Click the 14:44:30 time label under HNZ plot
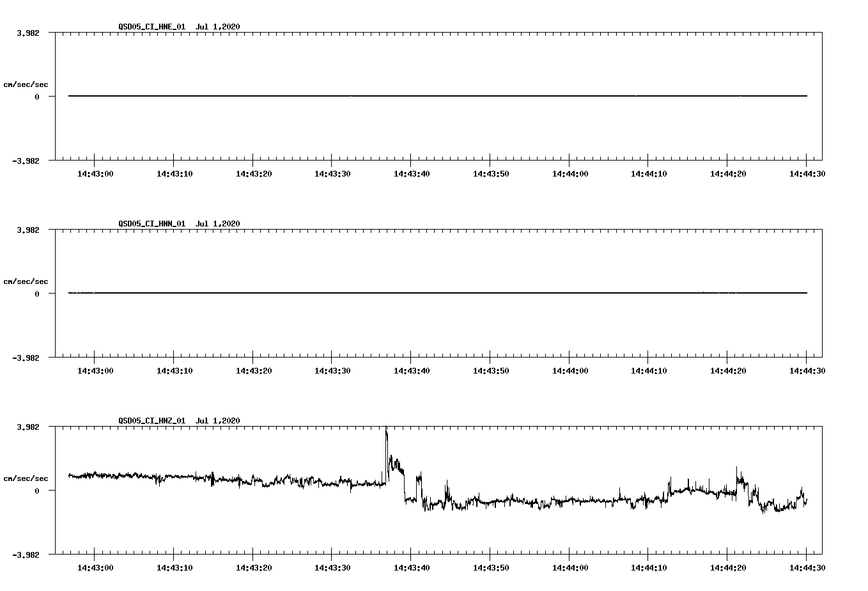Image resolution: width=868 pixels, height=591 pixels. (x=807, y=567)
